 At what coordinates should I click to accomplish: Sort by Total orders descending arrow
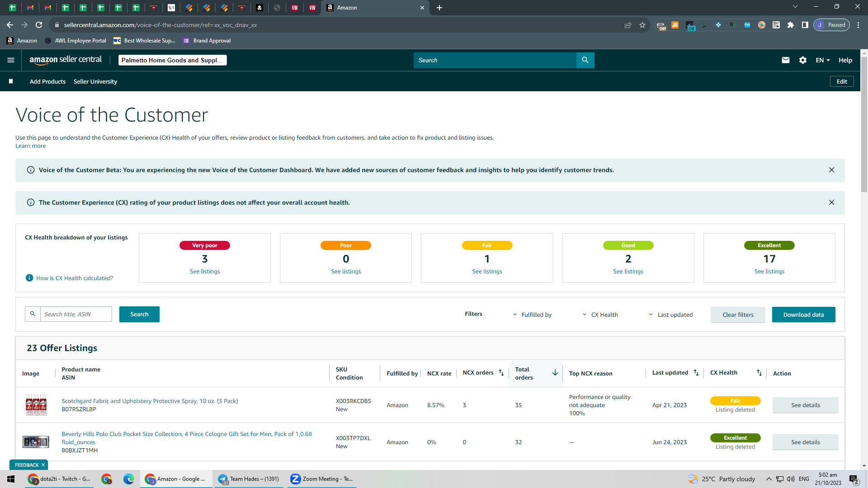[555, 373]
